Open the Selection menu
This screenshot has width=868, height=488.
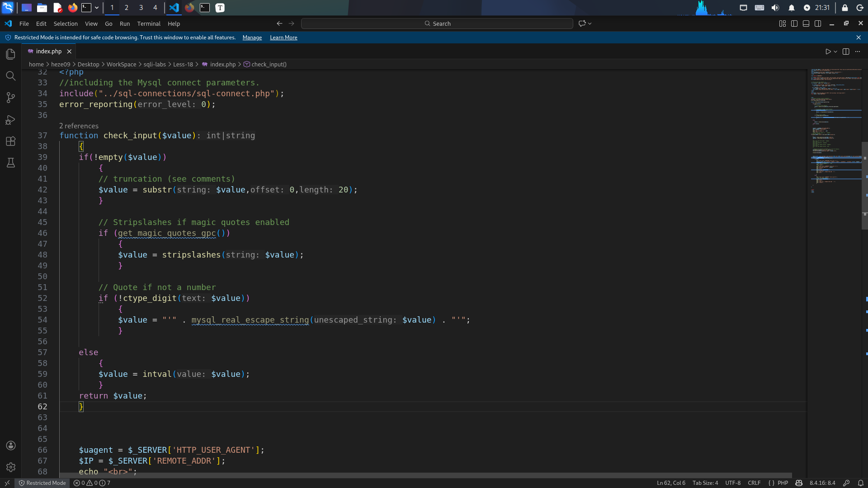(66, 23)
